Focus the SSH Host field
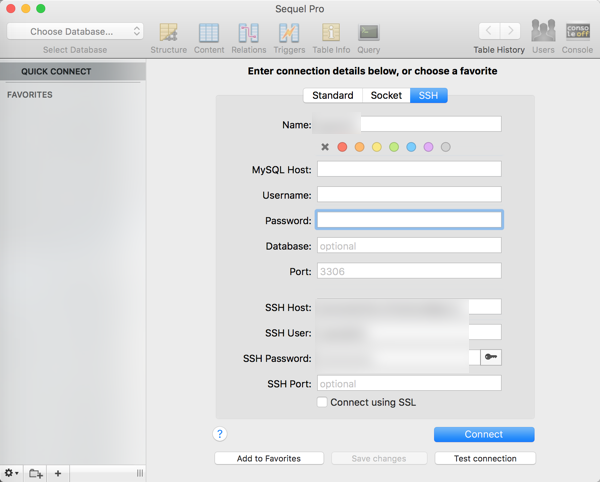The width and height of the screenshot is (600, 482). (x=409, y=307)
